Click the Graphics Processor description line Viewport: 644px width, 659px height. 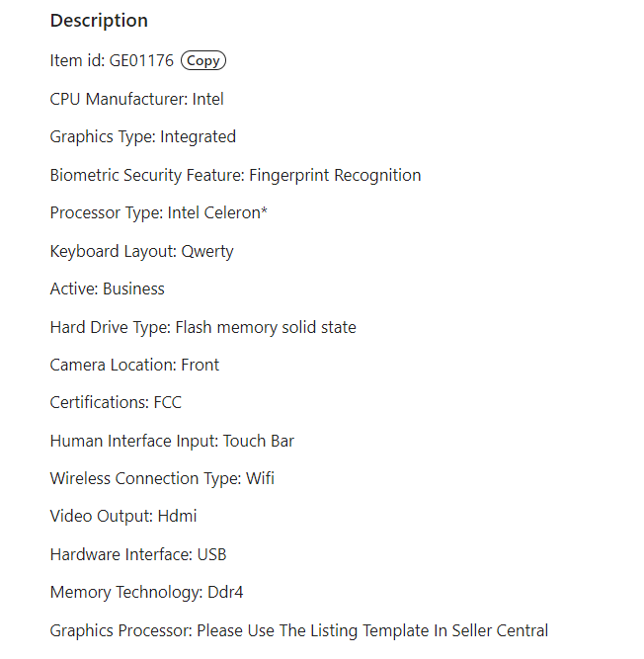pos(298,630)
